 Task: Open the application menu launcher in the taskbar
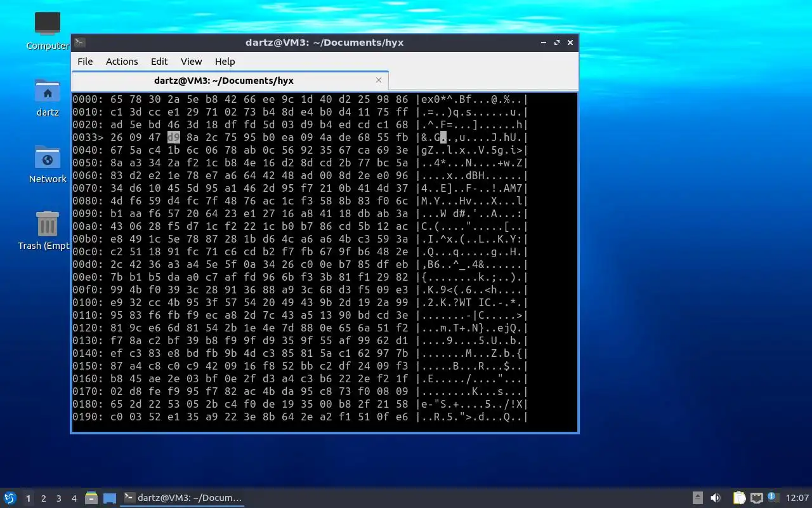(10, 498)
